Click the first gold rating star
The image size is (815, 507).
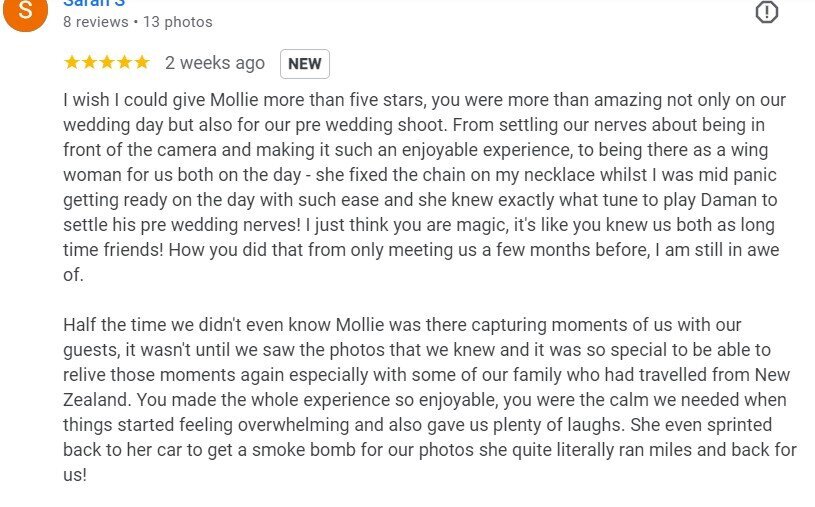(72, 62)
